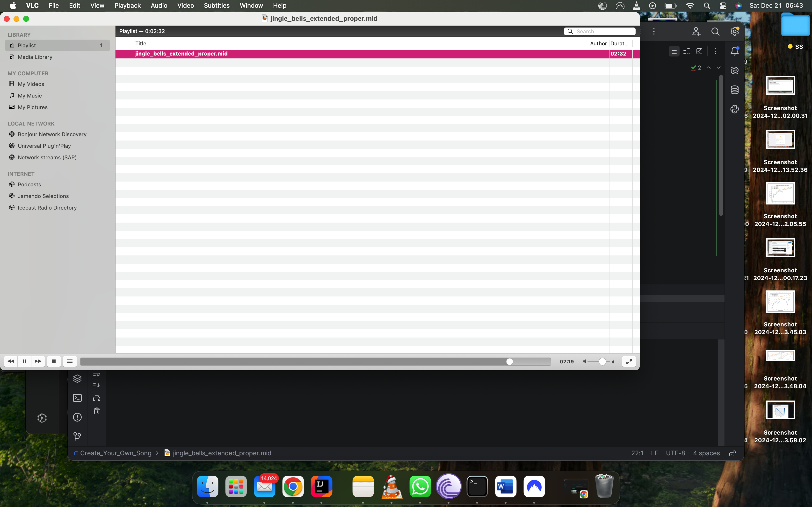Set volume to maximum with loud speaker icon
The height and width of the screenshot is (507, 812).
tap(614, 361)
